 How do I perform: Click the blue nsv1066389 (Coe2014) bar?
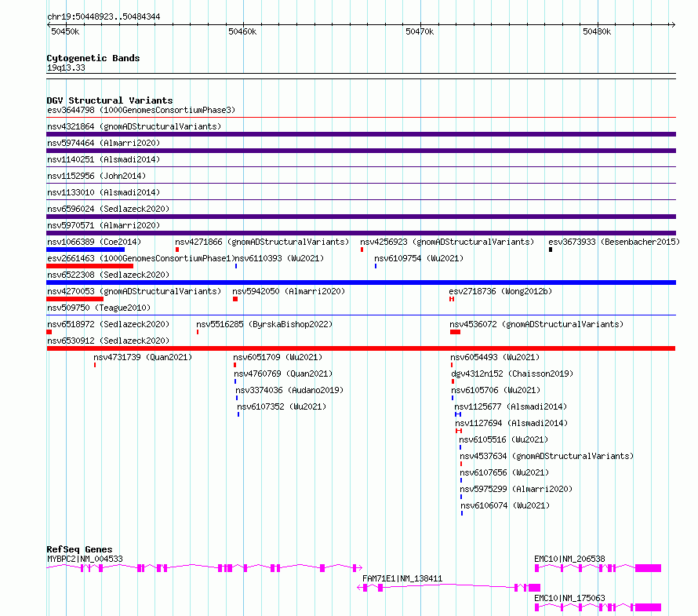point(85,250)
